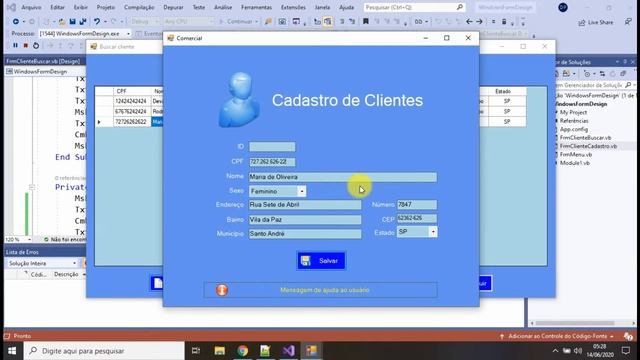Click the left arrow navigation icon in toolbar

[x=469, y=22]
